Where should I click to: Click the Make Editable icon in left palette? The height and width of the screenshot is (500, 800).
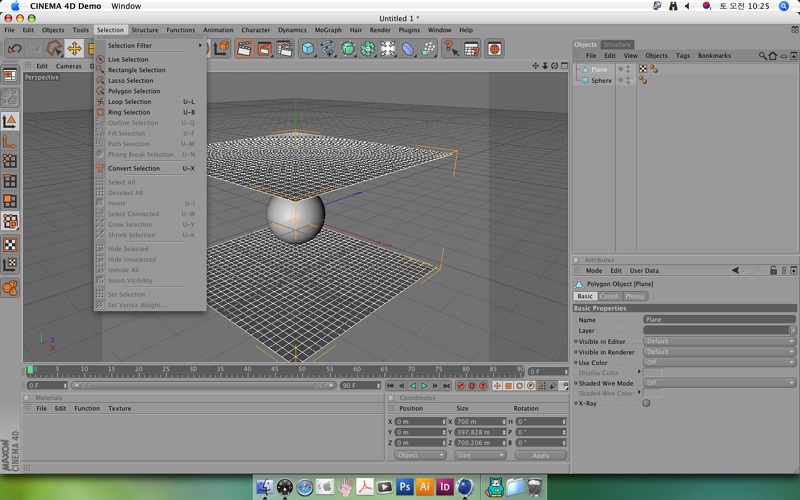10,98
